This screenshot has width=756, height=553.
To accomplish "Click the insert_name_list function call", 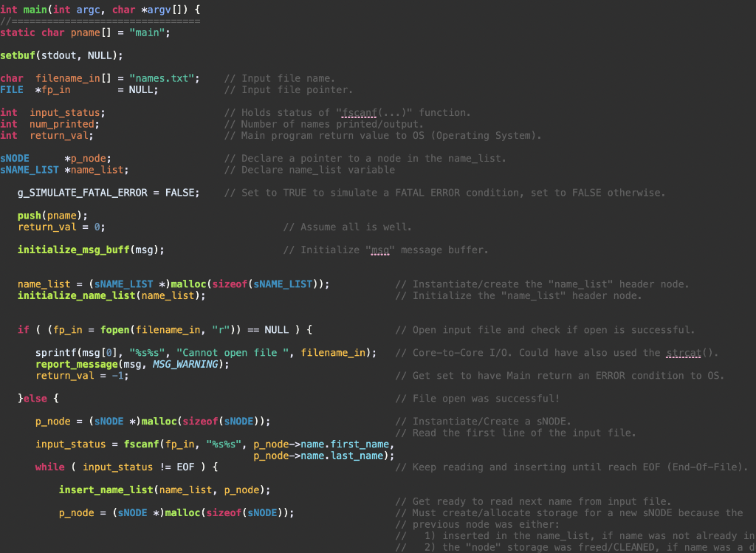I will 106,490.
